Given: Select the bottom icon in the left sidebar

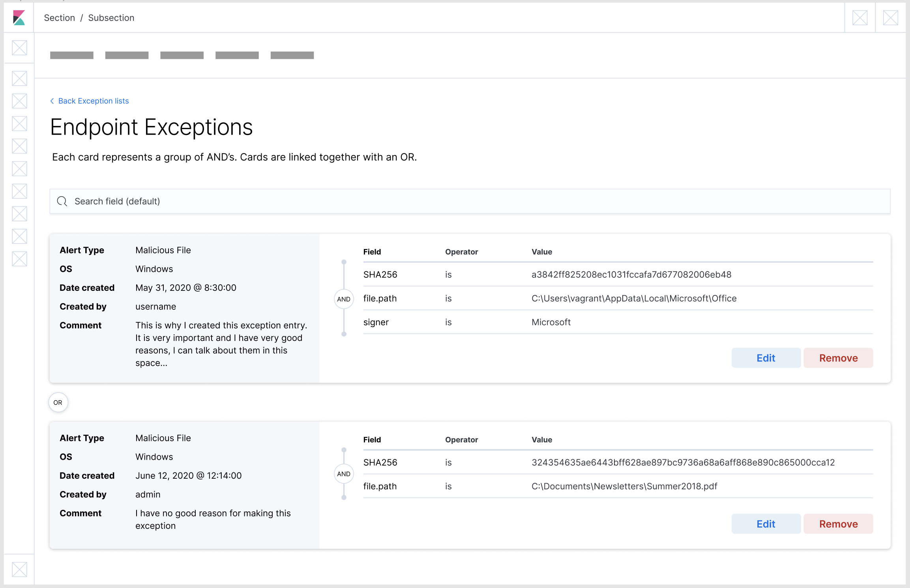Looking at the screenshot, I should pyautogui.click(x=19, y=569).
